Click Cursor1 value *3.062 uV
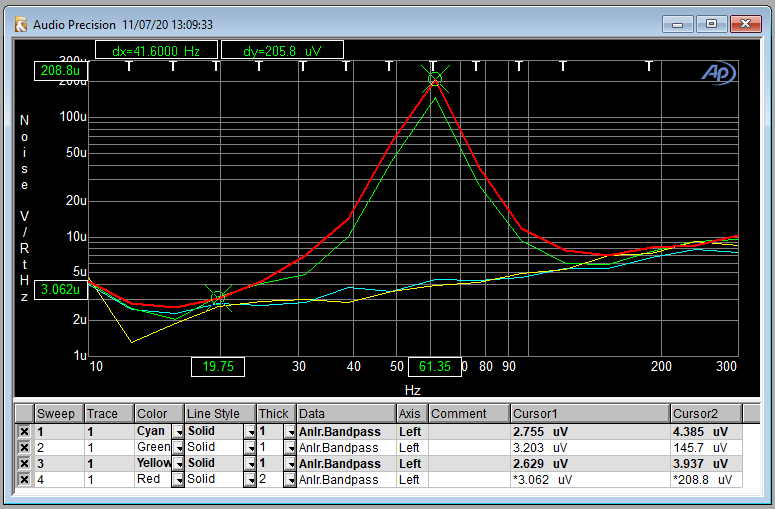775x509 pixels. [542, 479]
